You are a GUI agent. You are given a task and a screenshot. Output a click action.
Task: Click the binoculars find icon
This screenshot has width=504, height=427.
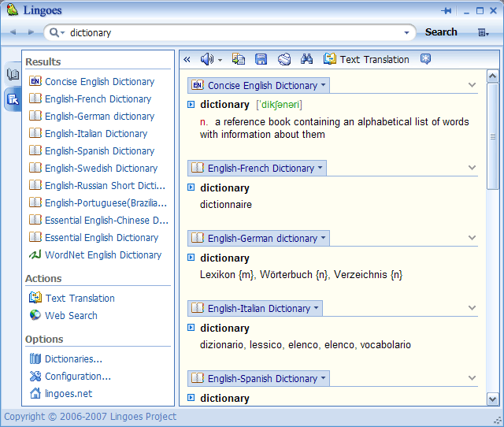tap(307, 59)
